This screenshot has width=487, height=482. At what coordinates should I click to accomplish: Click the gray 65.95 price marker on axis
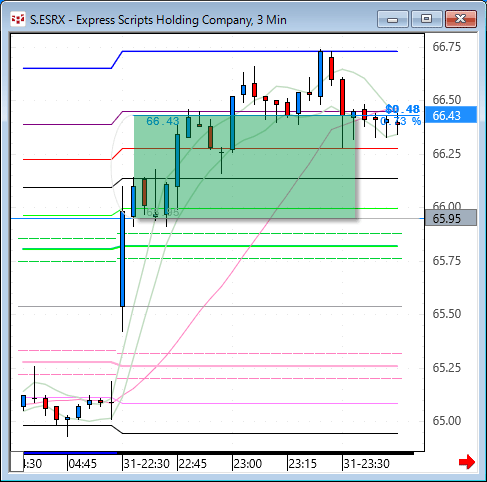(451, 218)
